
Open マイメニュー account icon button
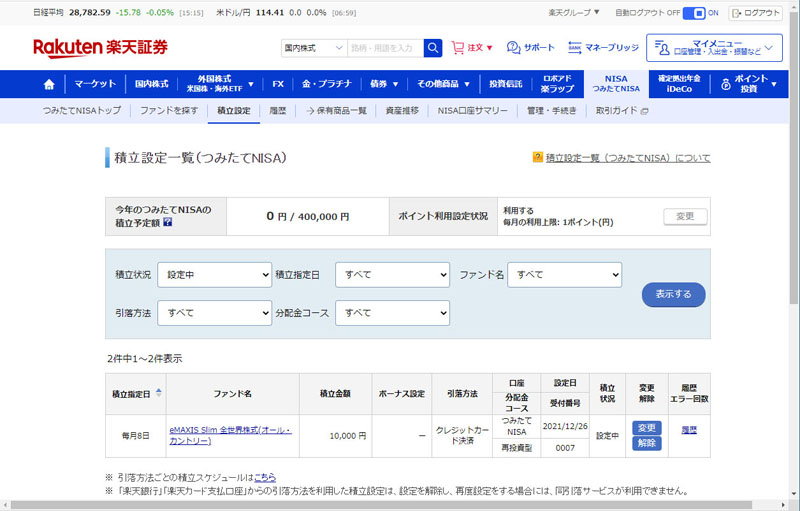pos(661,48)
